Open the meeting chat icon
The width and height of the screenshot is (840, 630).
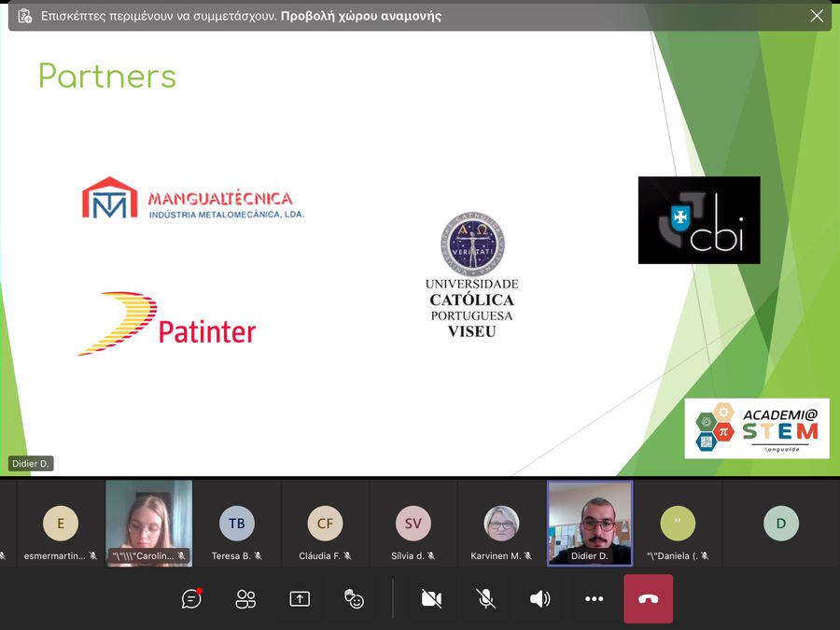click(x=191, y=599)
